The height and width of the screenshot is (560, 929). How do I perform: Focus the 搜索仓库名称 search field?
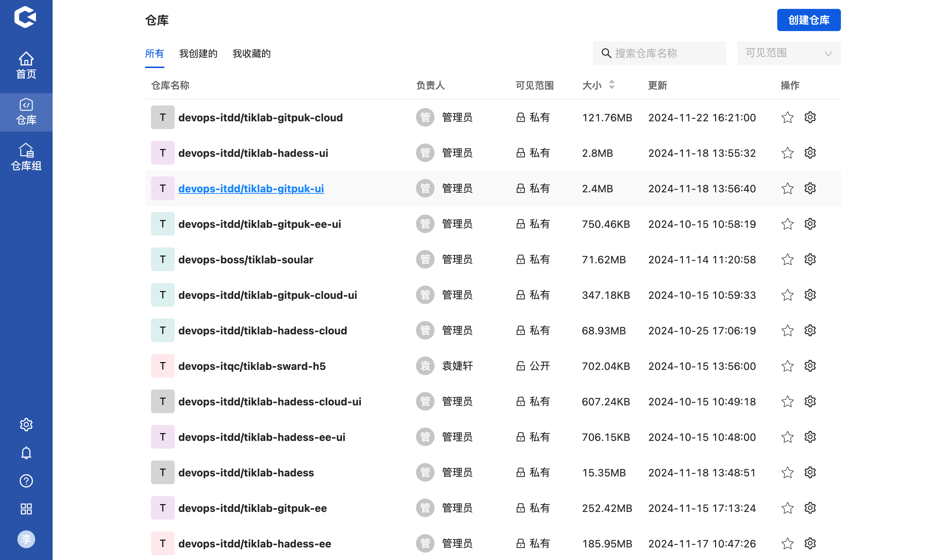click(x=660, y=53)
